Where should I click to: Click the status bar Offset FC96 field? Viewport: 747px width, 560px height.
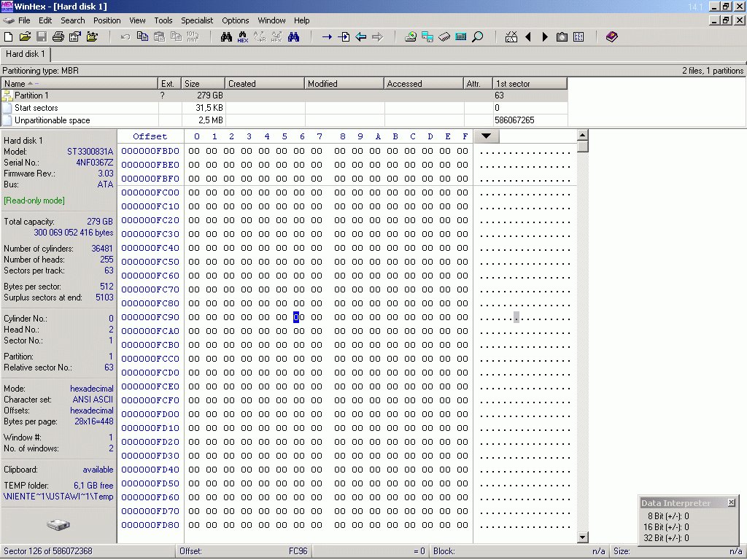(244, 551)
